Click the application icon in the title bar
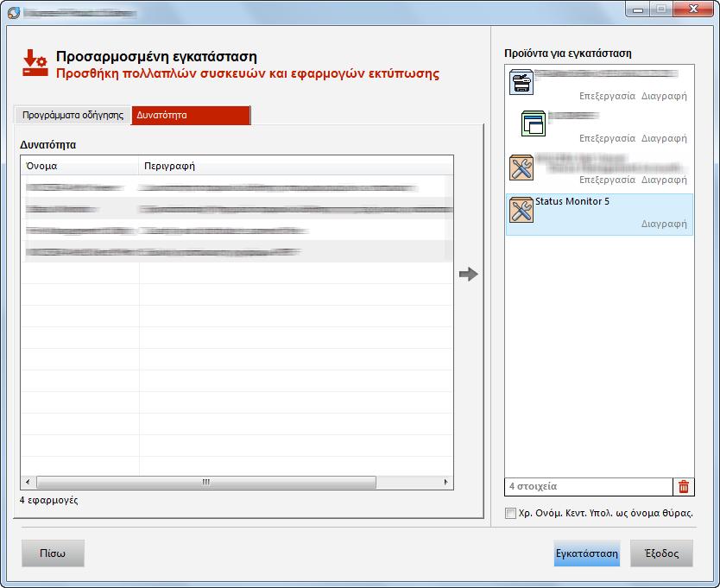The width and height of the screenshot is (720, 588). coord(14,12)
